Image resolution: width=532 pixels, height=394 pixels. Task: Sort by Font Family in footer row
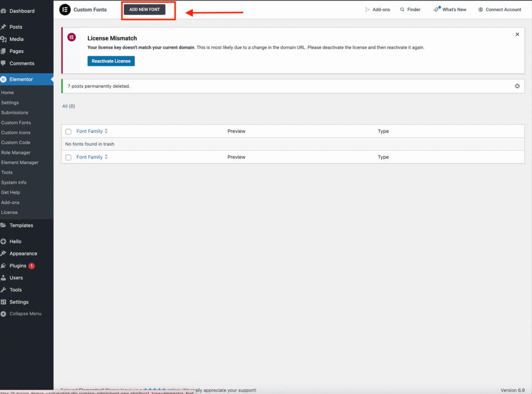click(x=89, y=157)
